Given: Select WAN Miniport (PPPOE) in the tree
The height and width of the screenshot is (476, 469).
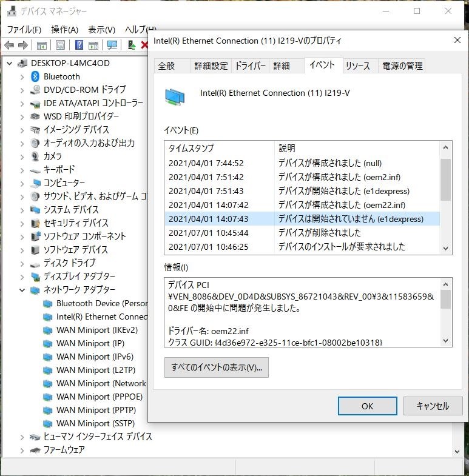Looking at the screenshot, I should point(100,397).
